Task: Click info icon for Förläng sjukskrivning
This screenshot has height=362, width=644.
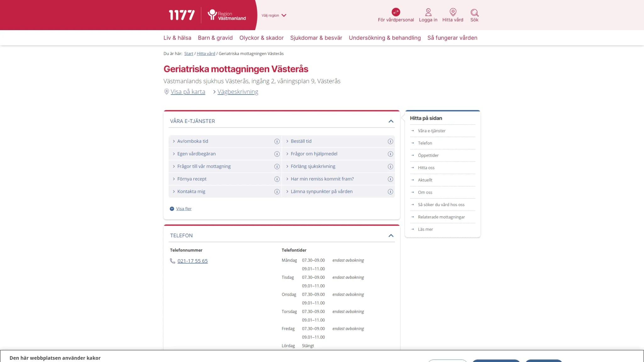Action: pos(390,167)
